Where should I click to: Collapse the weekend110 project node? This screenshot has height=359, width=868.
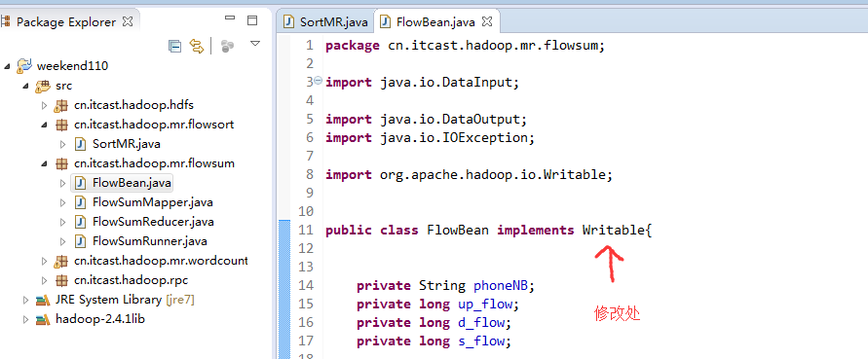[x=7, y=66]
